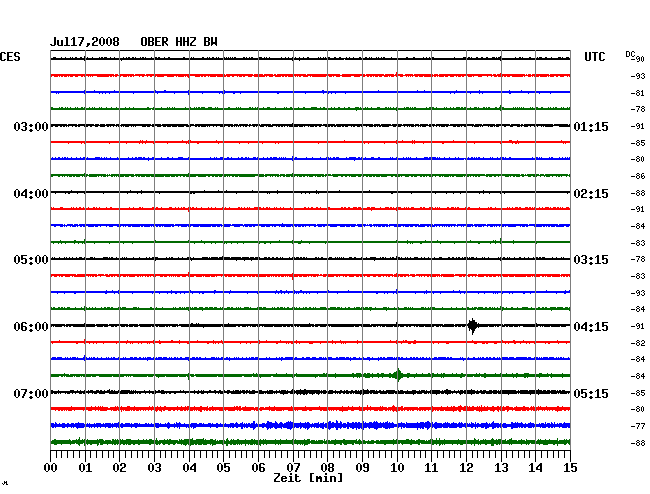
Task: Select minute tick label 12
Action: pos(466,468)
